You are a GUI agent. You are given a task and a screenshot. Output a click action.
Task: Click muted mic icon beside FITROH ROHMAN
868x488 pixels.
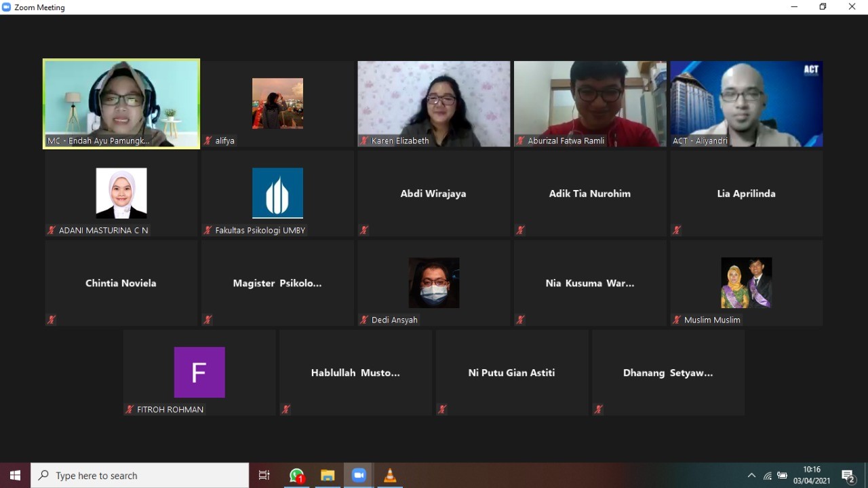[130, 409]
